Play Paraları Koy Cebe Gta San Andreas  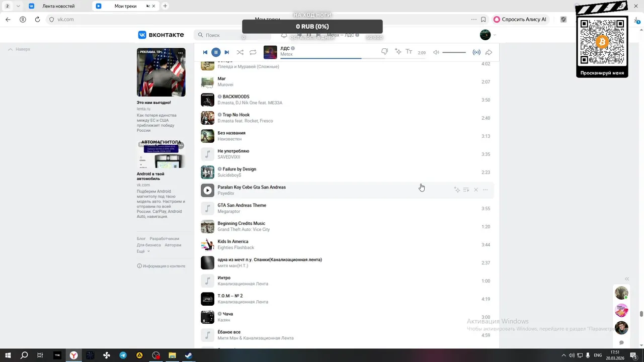click(208, 190)
